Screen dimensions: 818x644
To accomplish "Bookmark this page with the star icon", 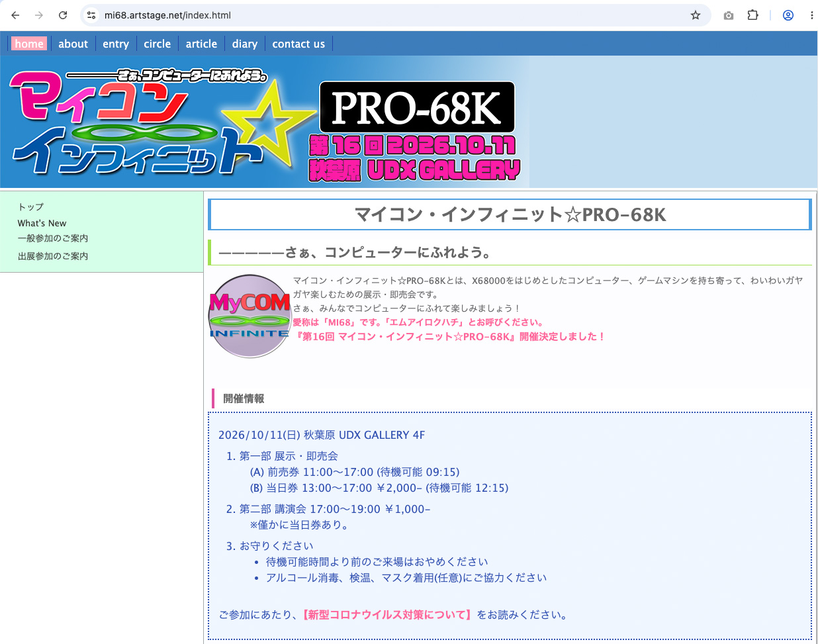I will pyautogui.click(x=696, y=15).
